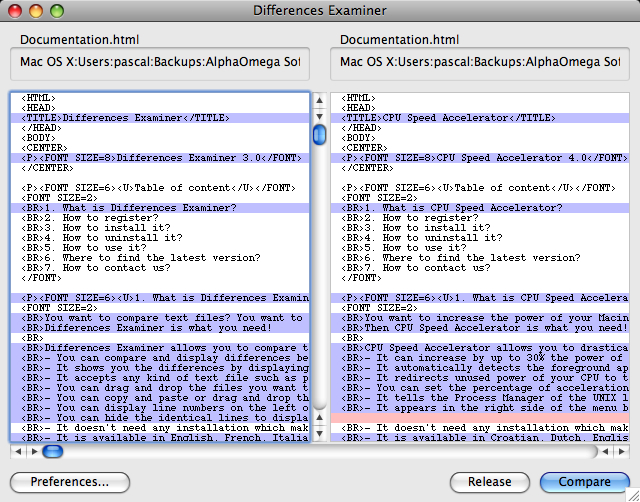Screen dimensions: 640x502
Task: Select the right CPU Speed Accelerator TITLE line
Action: (x=480, y=118)
